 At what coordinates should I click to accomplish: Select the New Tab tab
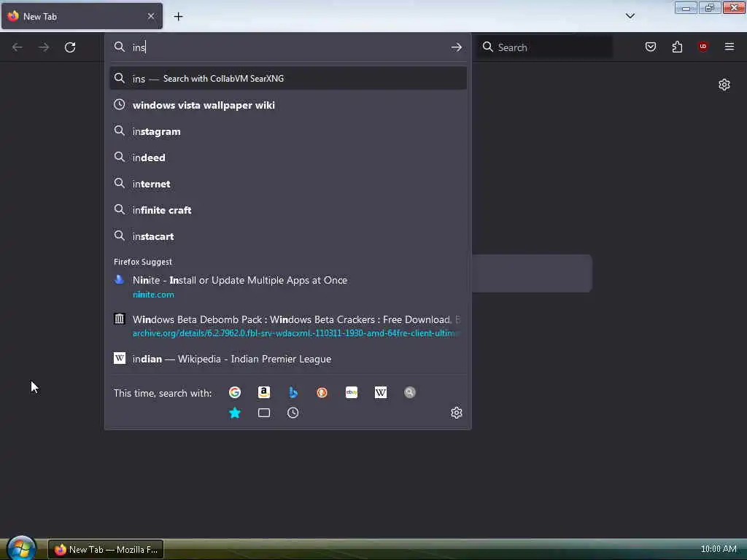click(82, 16)
